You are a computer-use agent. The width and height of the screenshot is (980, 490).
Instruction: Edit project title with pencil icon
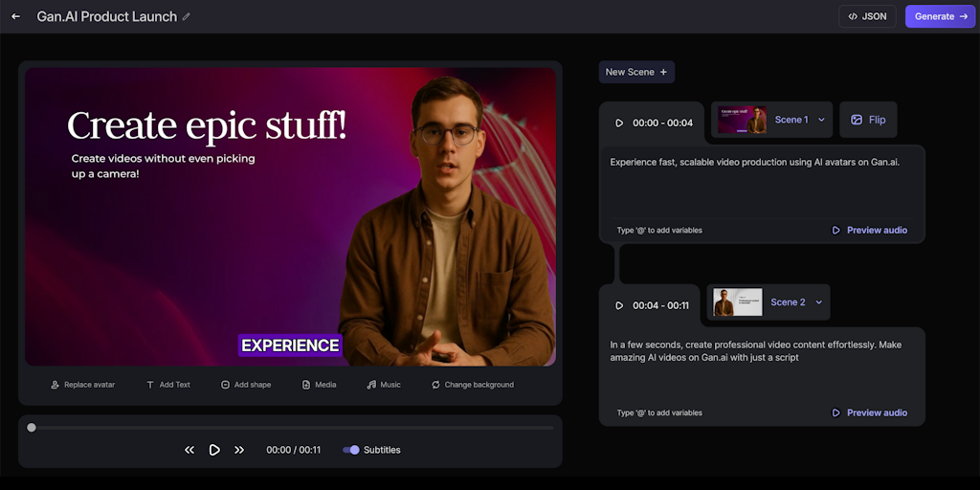pos(187,17)
